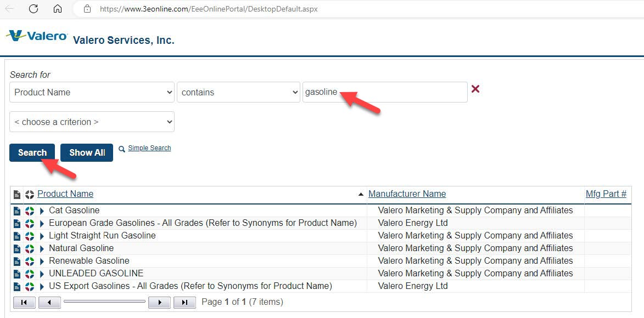Select Light Straight Run Gasoline product name

point(102,236)
